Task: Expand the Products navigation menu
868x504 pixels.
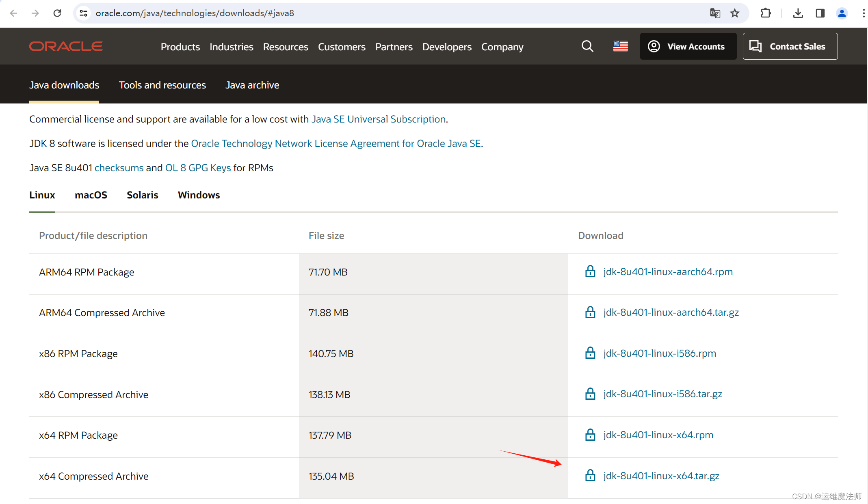Action: click(x=180, y=47)
